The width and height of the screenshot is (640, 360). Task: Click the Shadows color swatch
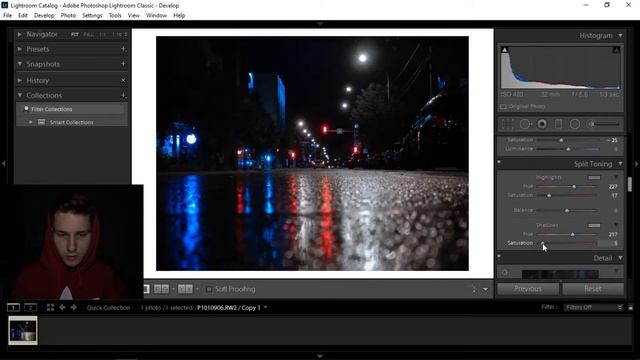pyautogui.click(x=594, y=225)
